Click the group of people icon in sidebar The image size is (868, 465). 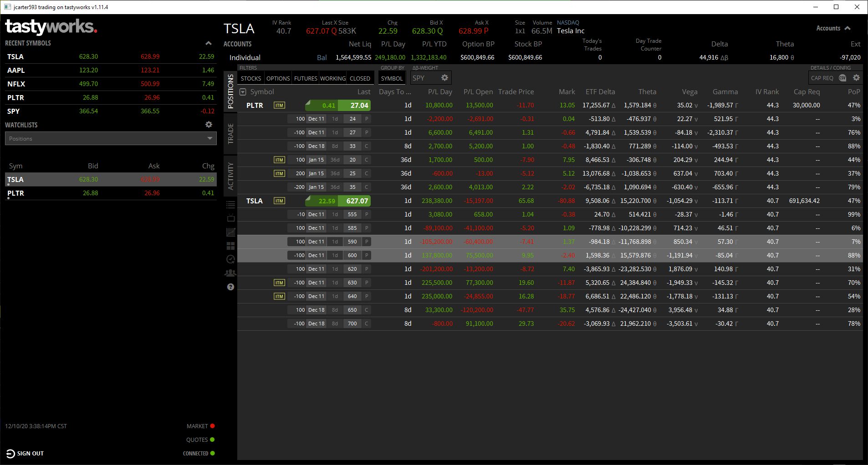pyautogui.click(x=231, y=273)
